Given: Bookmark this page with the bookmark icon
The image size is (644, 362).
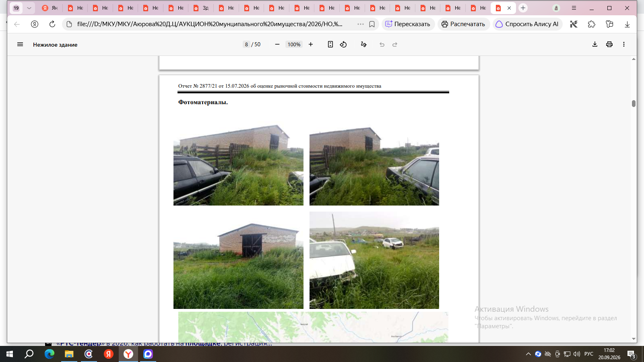Looking at the screenshot, I should tap(372, 24).
